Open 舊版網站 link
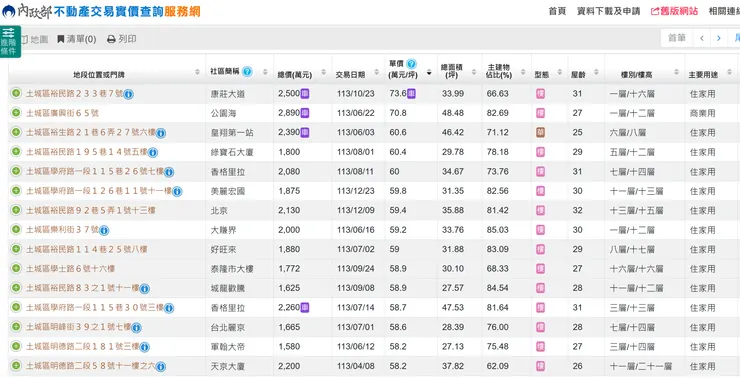This screenshot has height=378, width=740. click(674, 11)
